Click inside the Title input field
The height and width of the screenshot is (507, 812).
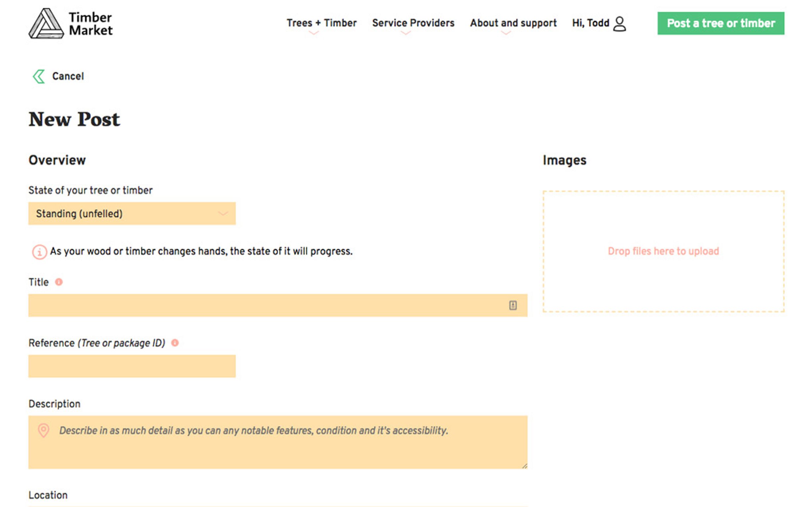click(265, 305)
